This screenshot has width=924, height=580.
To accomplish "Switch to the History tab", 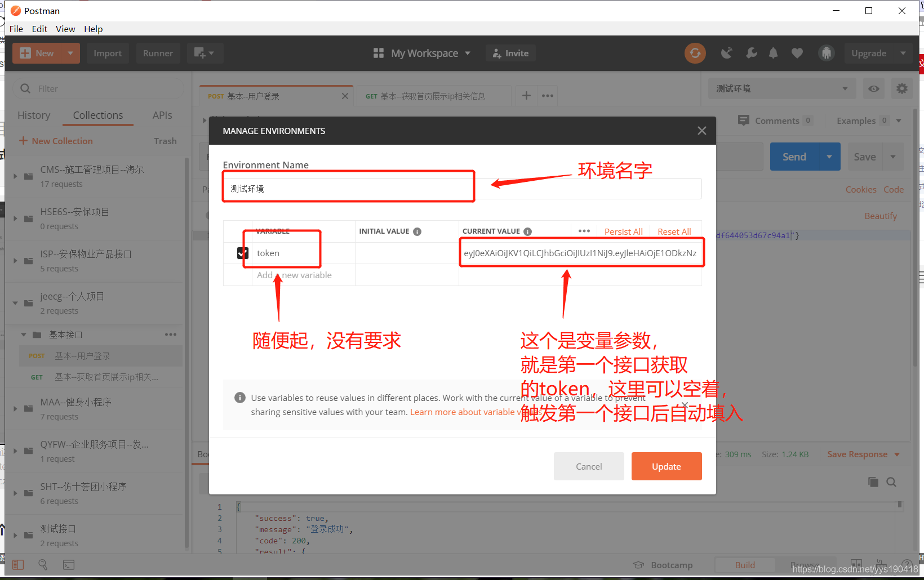I will (x=34, y=115).
